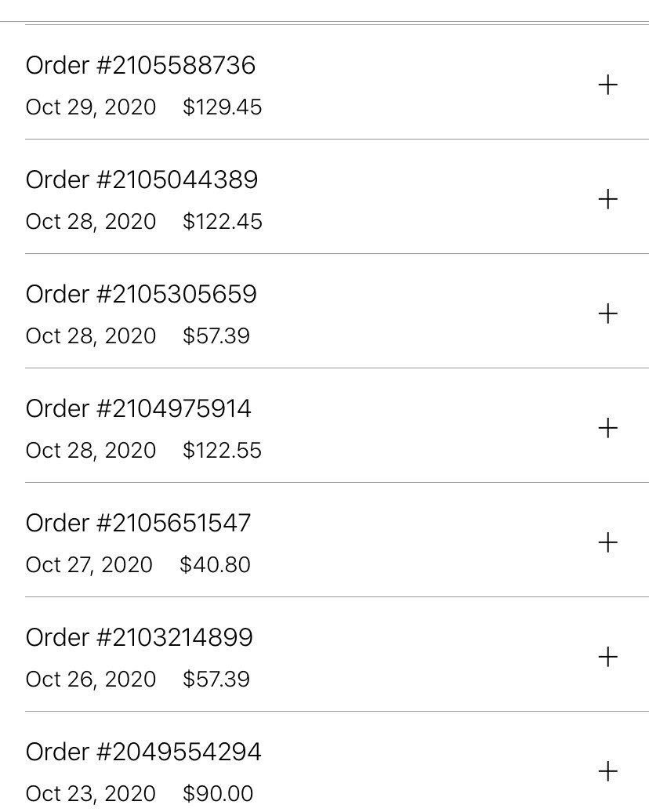Click plus icon for order #2103214899
This screenshot has height=812, width=649.
click(607, 657)
